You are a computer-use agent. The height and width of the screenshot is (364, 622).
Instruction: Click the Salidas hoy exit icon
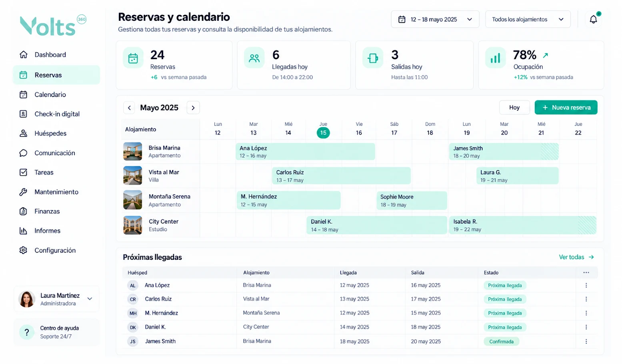coord(373,58)
